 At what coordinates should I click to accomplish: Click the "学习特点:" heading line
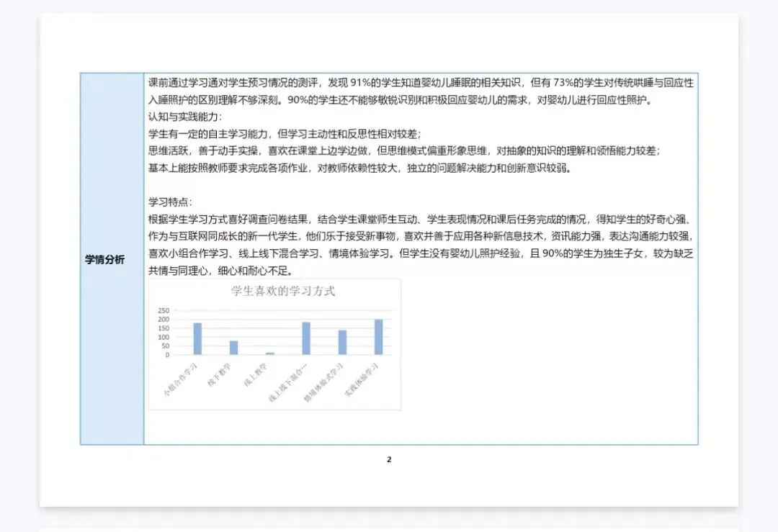coord(170,202)
